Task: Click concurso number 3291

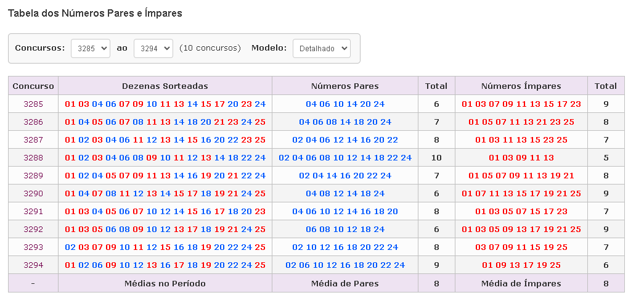Action: (33, 211)
